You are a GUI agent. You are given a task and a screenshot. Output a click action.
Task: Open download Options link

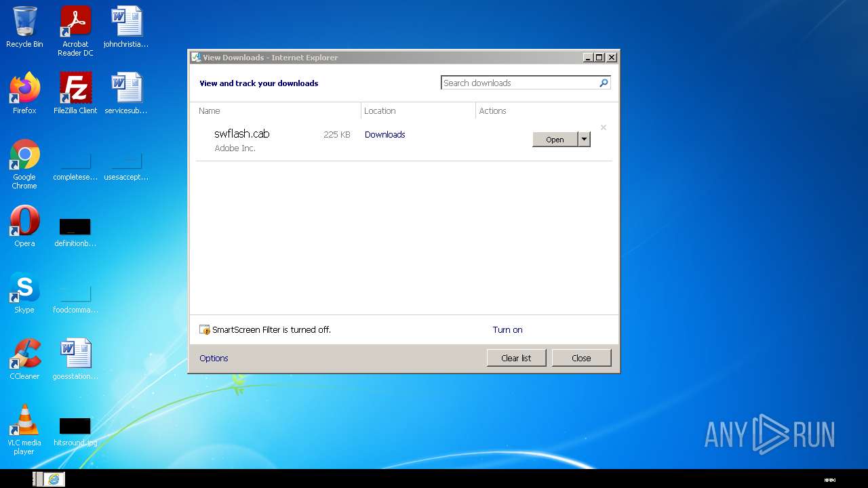point(214,358)
